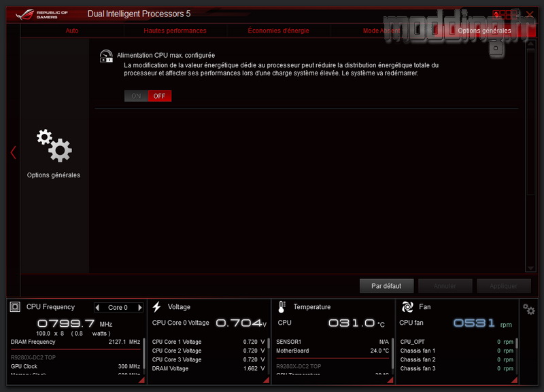Click the DRAM Voltage row

coord(208,368)
